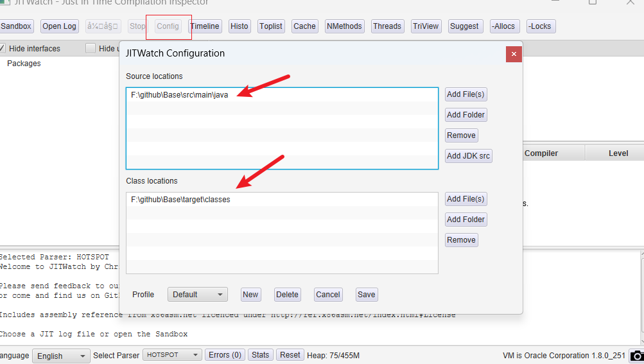Click the Suggest toolbar button
This screenshot has width=644, height=364.
pos(464,26)
